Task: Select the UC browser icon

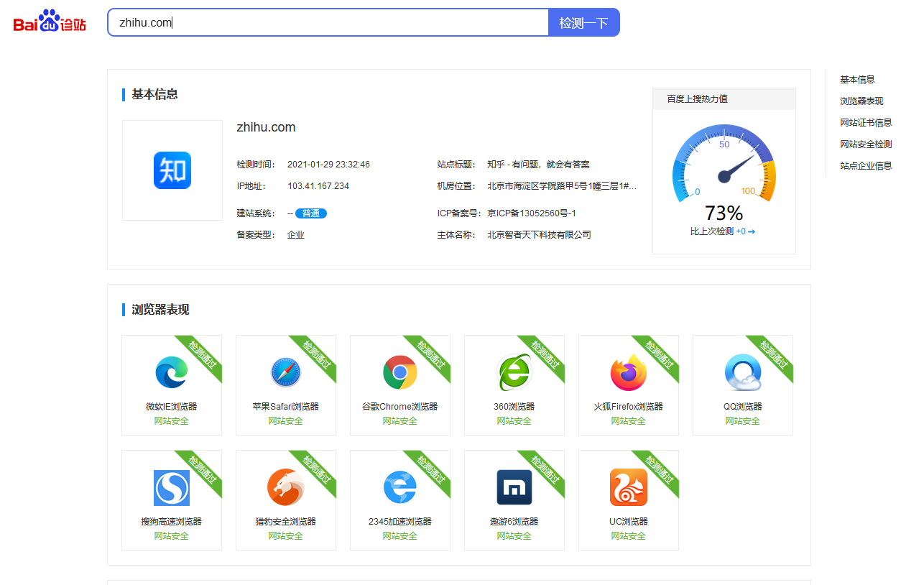Action: [x=628, y=487]
